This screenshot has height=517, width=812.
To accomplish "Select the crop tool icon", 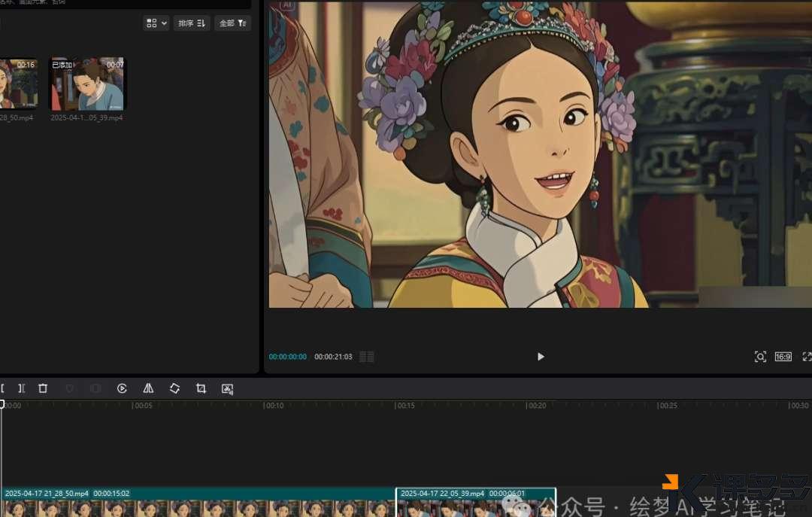I will [x=201, y=388].
